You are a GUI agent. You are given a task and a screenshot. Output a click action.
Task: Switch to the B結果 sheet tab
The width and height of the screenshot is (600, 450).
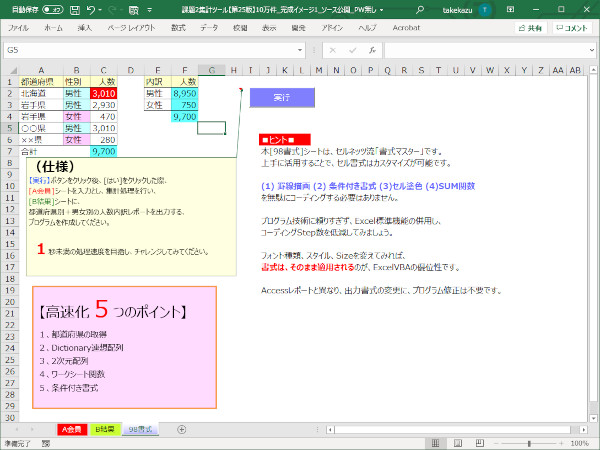pos(104,429)
